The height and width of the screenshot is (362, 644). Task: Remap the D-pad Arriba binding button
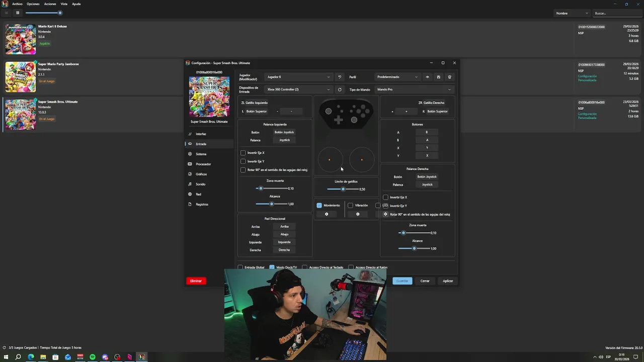284,226
